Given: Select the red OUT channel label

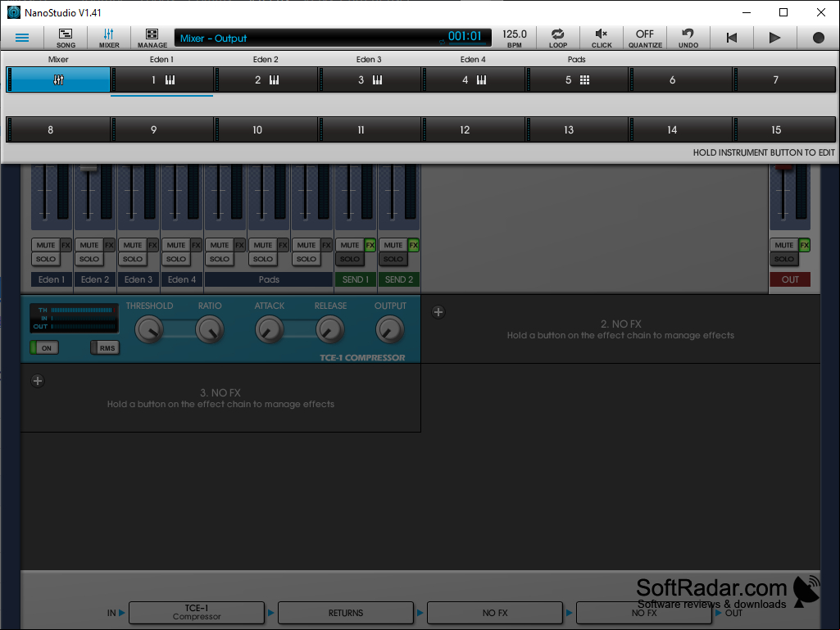Looking at the screenshot, I should coord(790,279).
